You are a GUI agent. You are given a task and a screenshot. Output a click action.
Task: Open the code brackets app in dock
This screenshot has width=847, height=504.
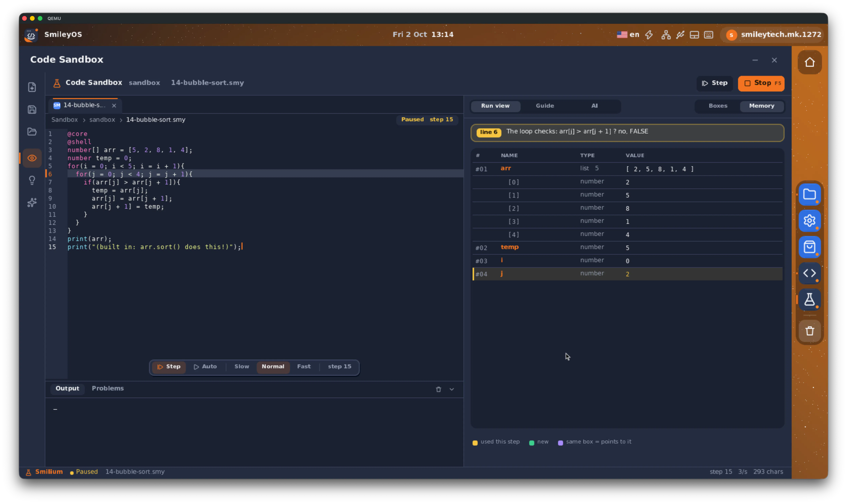click(810, 273)
